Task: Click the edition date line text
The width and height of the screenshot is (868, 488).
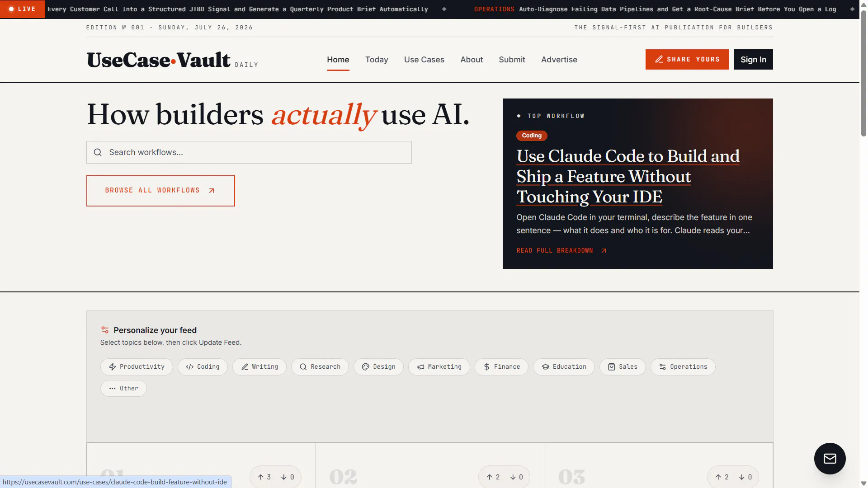Action: click(170, 28)
